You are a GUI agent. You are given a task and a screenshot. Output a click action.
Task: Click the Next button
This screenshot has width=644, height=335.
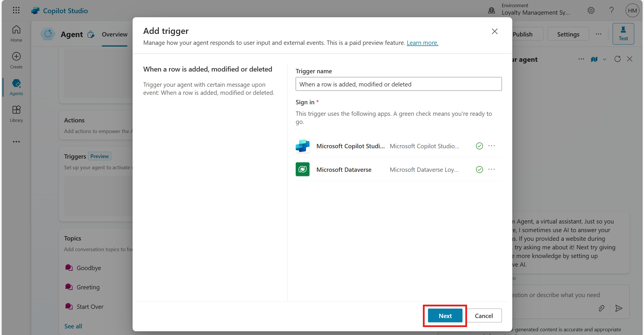point(445,316)
